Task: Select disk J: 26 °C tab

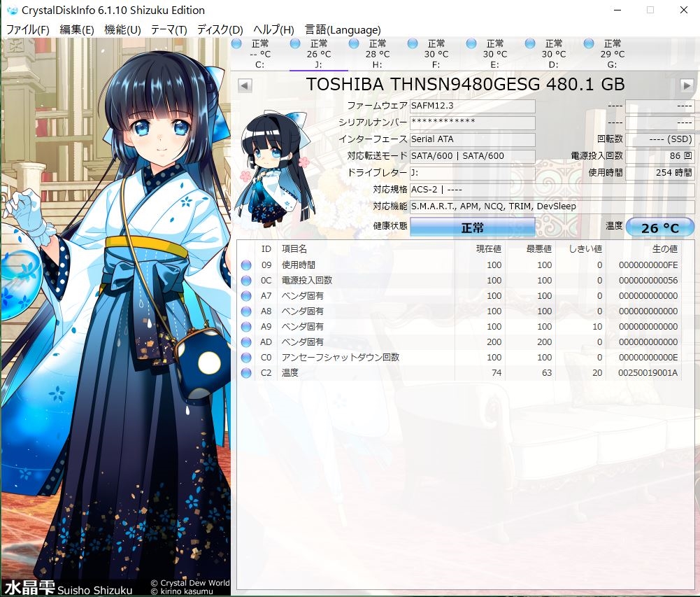Action: click(319, 54)
